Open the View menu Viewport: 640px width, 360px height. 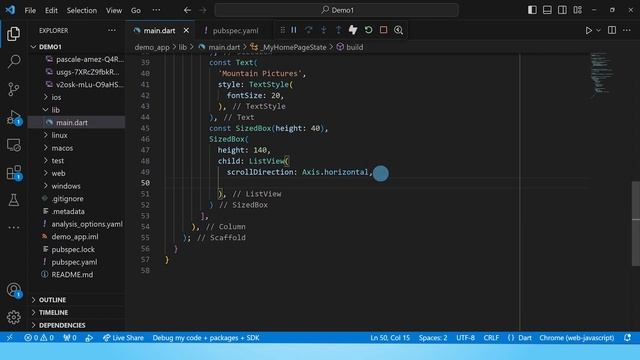tap(114, 10)
